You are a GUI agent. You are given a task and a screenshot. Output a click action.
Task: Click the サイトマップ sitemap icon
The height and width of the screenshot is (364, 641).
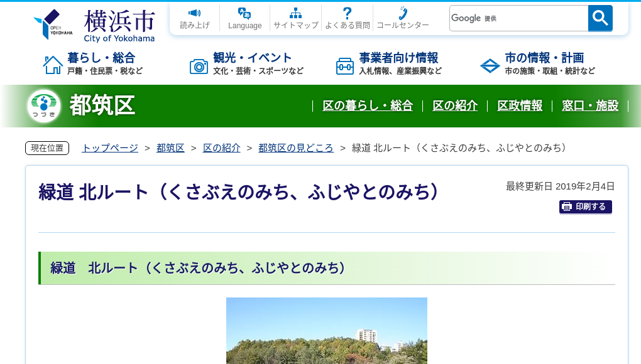(296, 13)
